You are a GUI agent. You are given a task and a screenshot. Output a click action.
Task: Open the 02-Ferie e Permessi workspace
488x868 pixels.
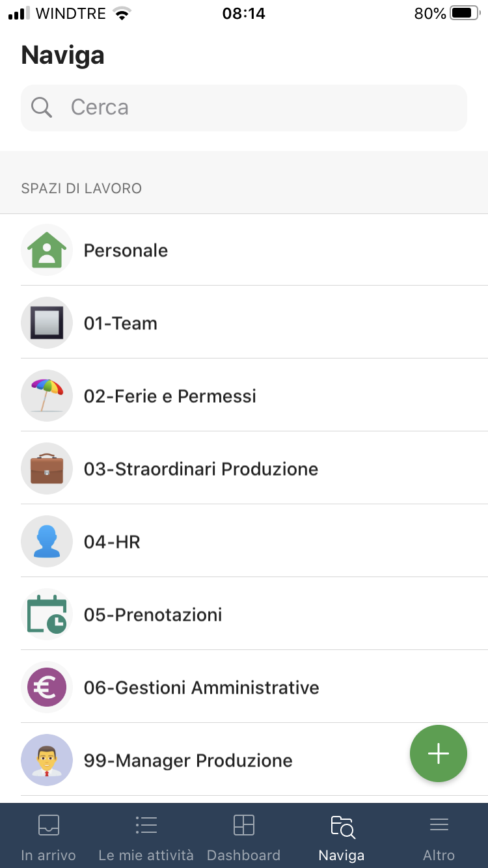pyautogui.click(x=170, y=396)
